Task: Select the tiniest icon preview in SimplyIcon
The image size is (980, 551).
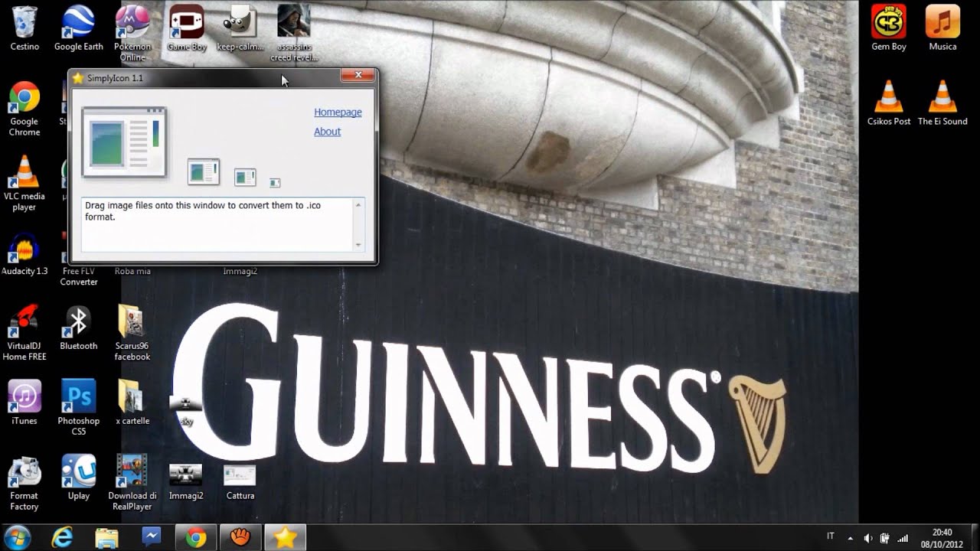Action: [x=275, y=182]
